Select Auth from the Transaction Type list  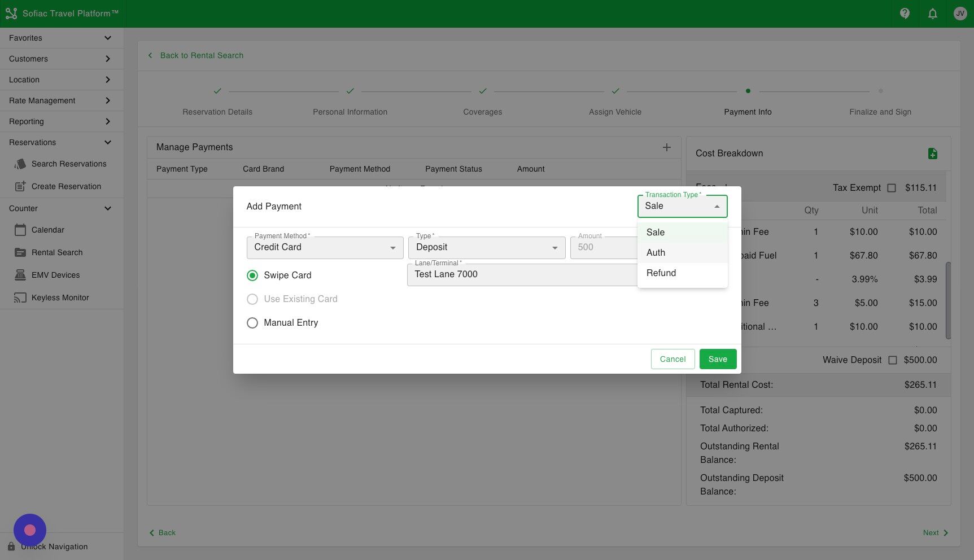656,252
